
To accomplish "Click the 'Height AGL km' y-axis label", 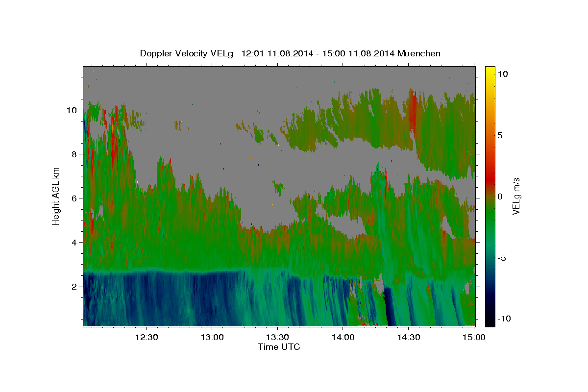I will (56, 196).
